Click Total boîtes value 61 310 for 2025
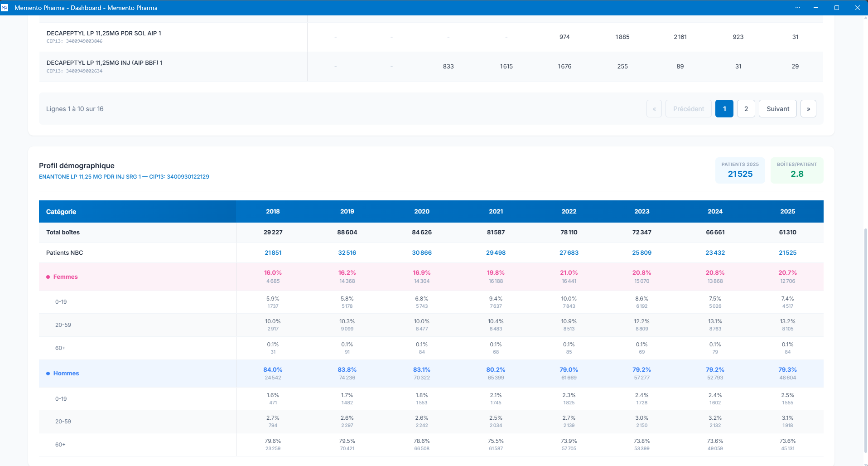The width and height of the screenshot is (868, 466). pyautogui.click(x=788, y=233)
